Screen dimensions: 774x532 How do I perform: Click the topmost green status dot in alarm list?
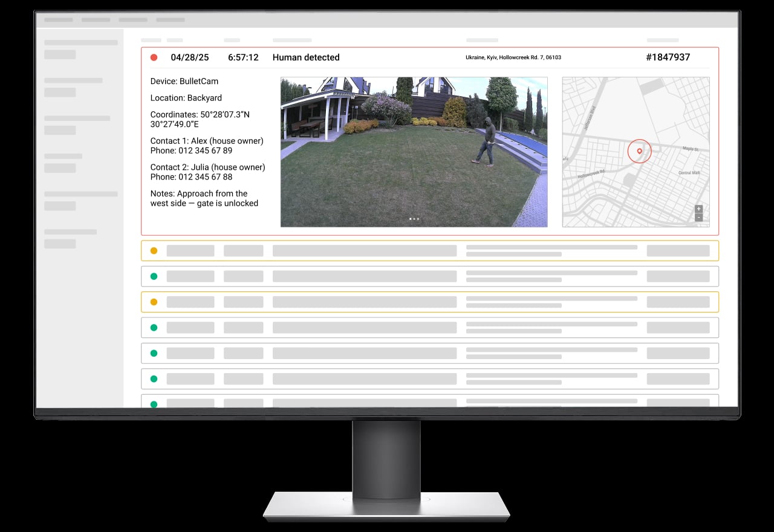(154, 276)
